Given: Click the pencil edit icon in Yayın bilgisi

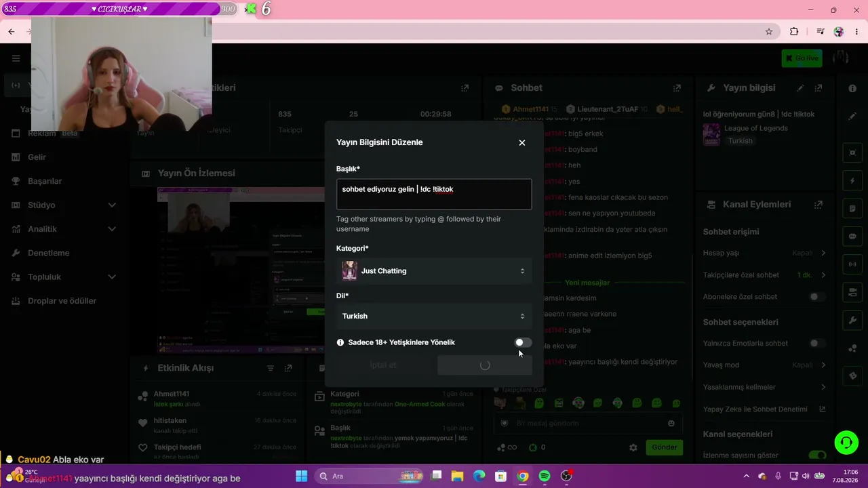Looking at the screenshot, I should tap(800, 88).
